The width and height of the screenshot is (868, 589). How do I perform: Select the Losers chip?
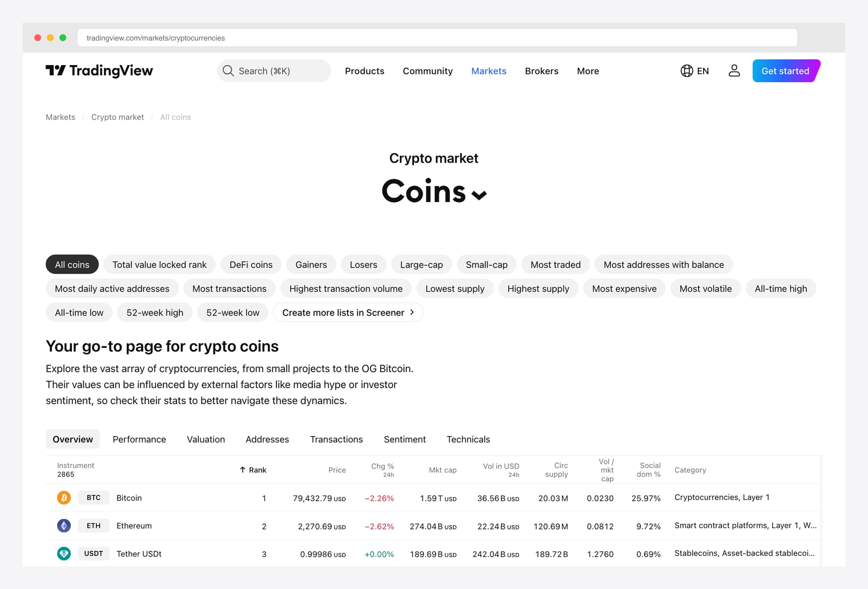[x=364, y=265]
